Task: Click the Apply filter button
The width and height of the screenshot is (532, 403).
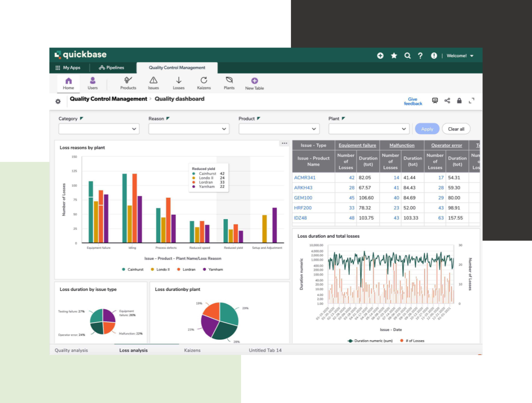Action: [427, 129]
